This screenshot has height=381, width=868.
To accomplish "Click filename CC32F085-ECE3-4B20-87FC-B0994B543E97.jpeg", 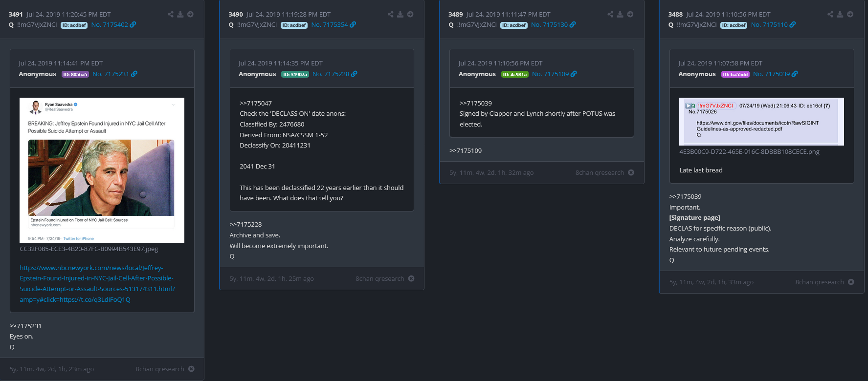I will tap(89, 249).
